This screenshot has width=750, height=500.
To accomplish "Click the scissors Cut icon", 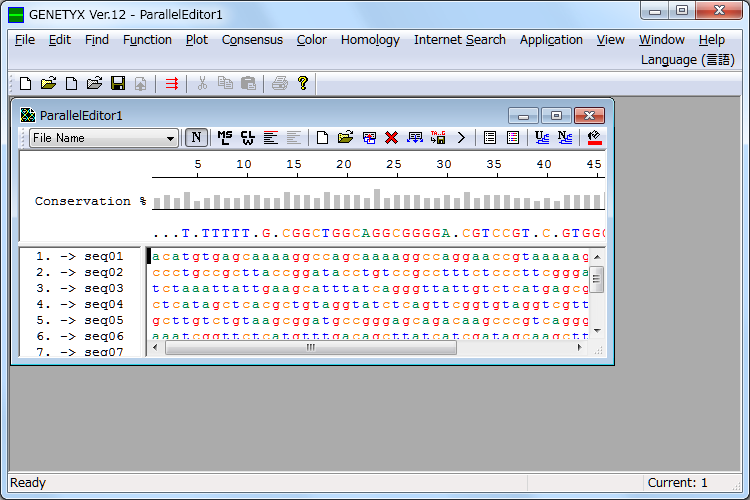I will [x=202, y=83].
